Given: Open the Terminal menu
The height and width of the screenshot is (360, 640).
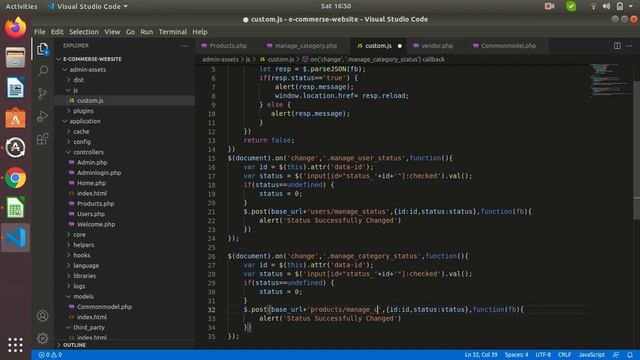Looking at the screenshot, I should click(x=173, y=32).
